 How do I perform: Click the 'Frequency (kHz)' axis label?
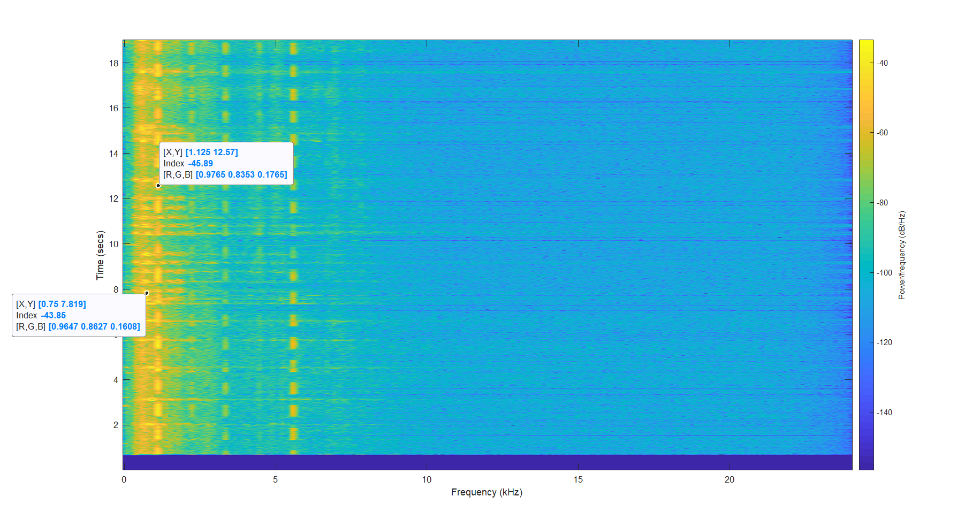click(x=487, y=492)
